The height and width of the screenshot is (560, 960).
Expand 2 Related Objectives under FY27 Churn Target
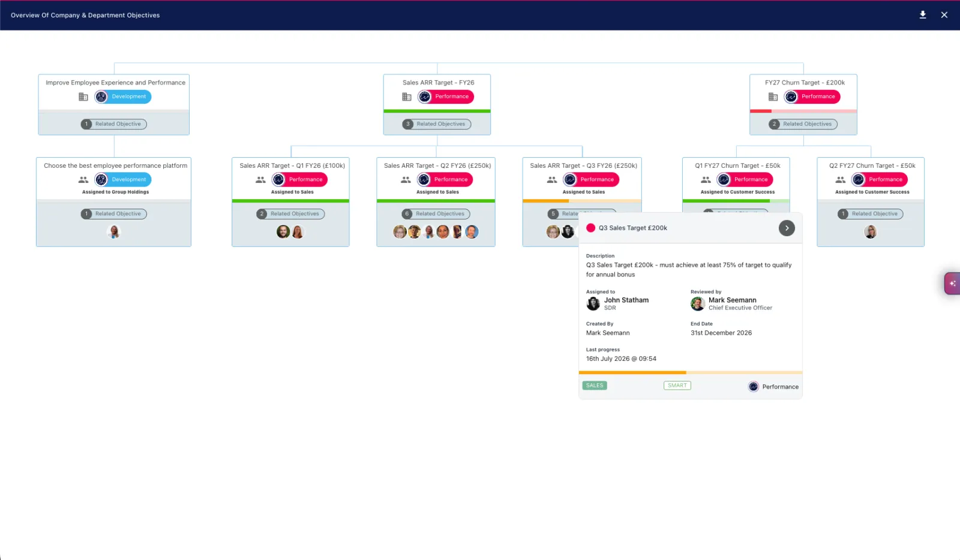[x=803, y=124]
